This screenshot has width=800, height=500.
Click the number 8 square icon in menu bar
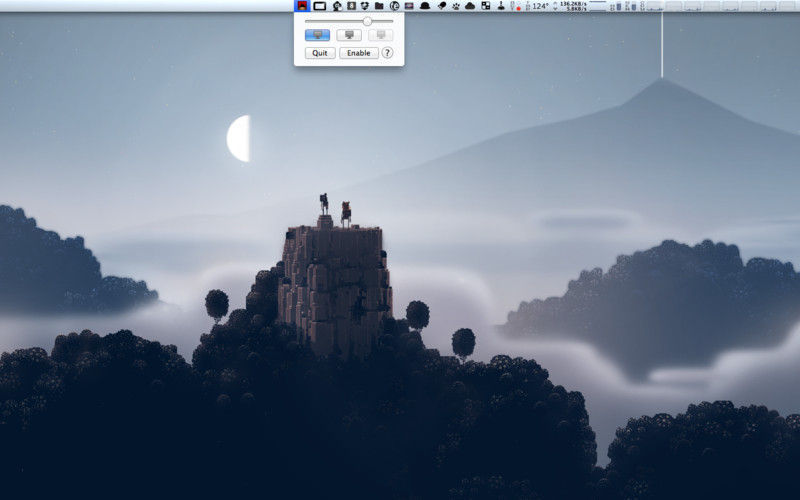click(352, 6)
